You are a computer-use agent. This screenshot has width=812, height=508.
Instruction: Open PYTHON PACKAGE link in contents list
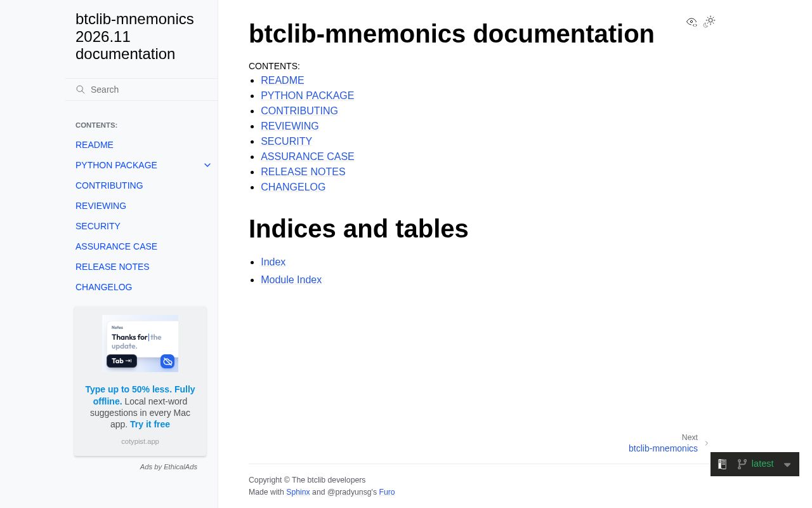[307, 96]
